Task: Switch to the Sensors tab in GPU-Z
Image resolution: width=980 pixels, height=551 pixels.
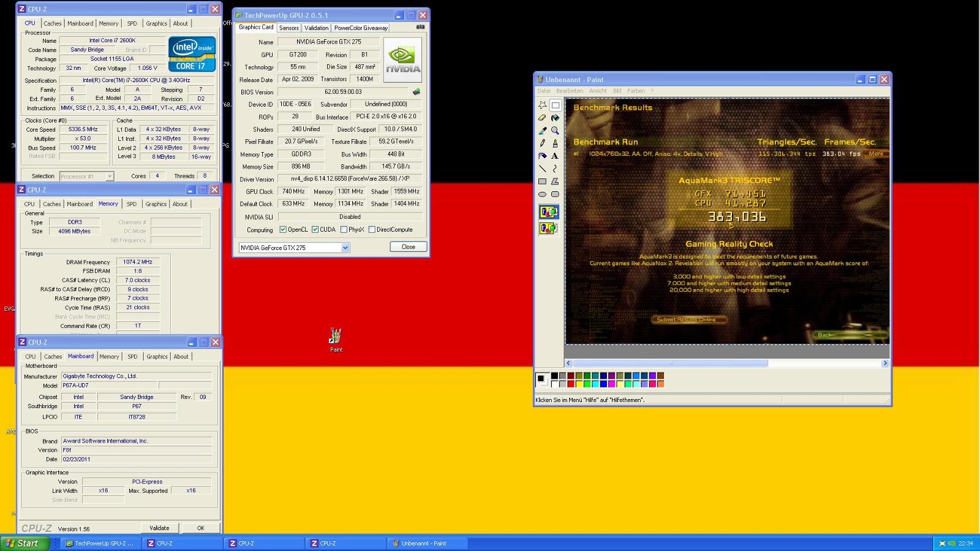Action: (289, 28)
